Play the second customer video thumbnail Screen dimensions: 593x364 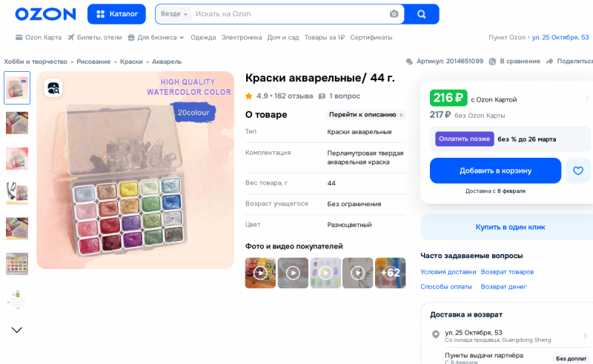click(293, 273)
